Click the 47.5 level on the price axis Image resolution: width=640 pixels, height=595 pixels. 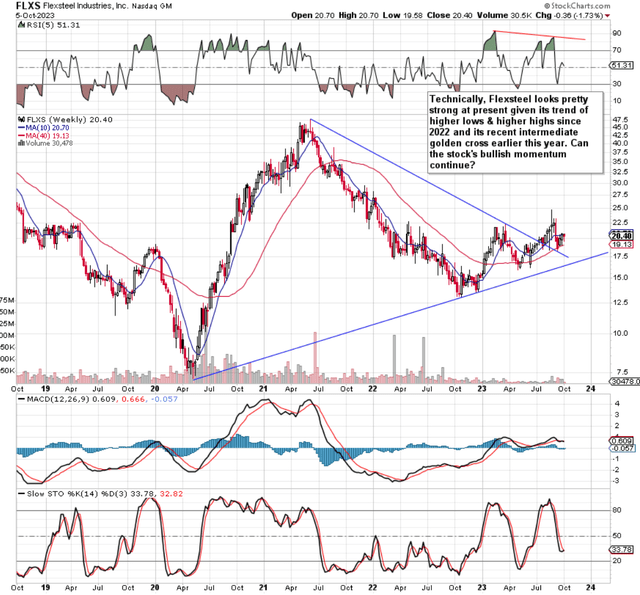620,120
